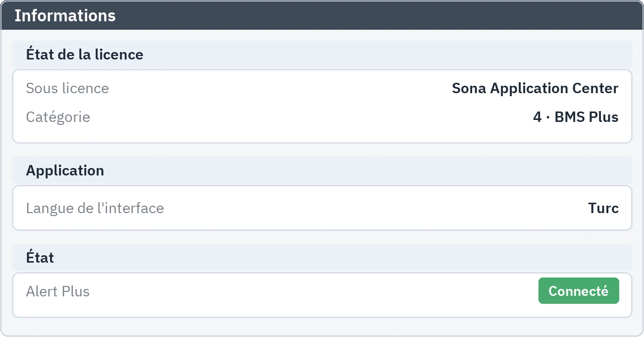Select the Sona Application Center value
This screenshot has height=337, width=644.
click(x=535, y=88)
